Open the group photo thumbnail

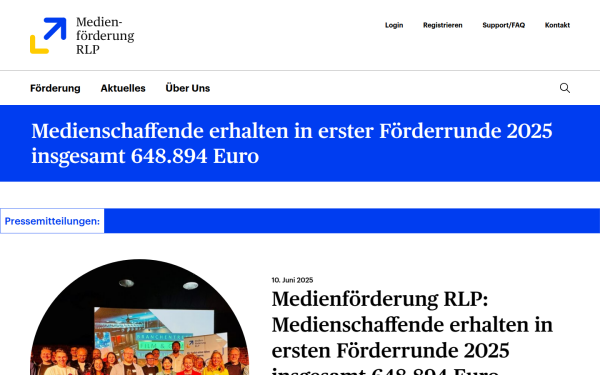click(x=140, y=317)
